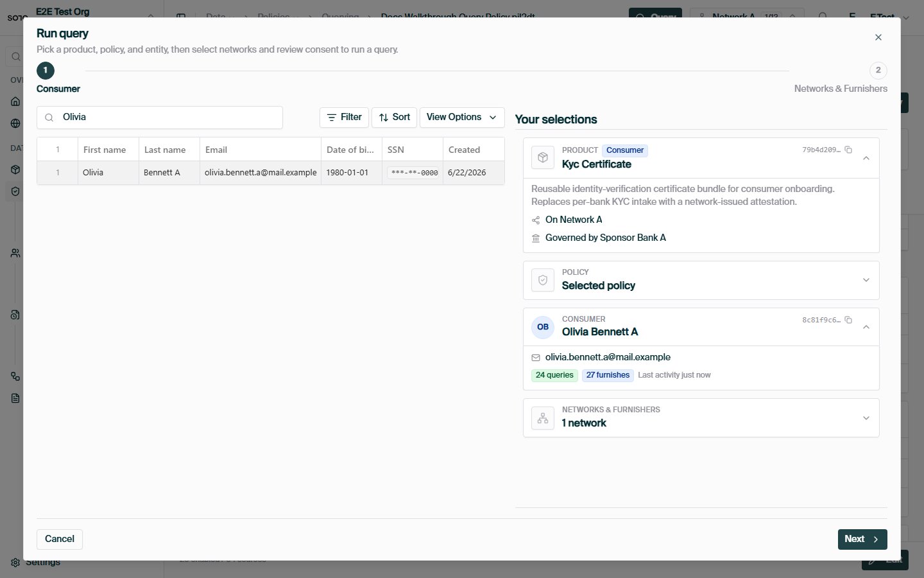The height and width of the screenshot is (578, 924).
Task: Sort by Last name column header
Action: pos(169,150)
